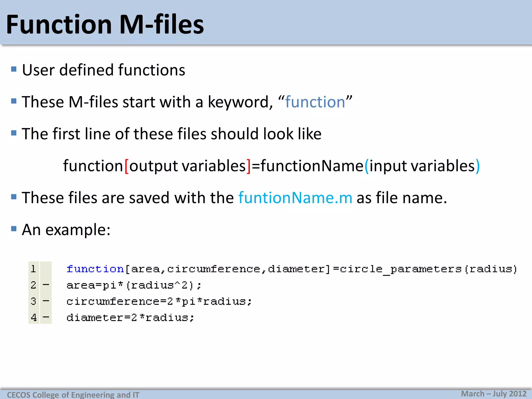The width and height of the screenshot is (532, 399).
Task: Click the code line 'circumference=2*pi*radius;'
Action: click(x=159, y=302)
